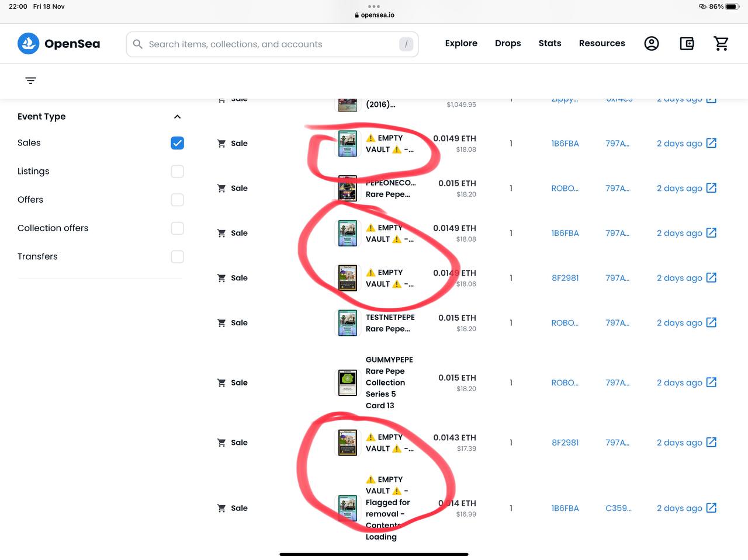Open external link icon for PEPEONECO sale

click(x=711, y=188)
